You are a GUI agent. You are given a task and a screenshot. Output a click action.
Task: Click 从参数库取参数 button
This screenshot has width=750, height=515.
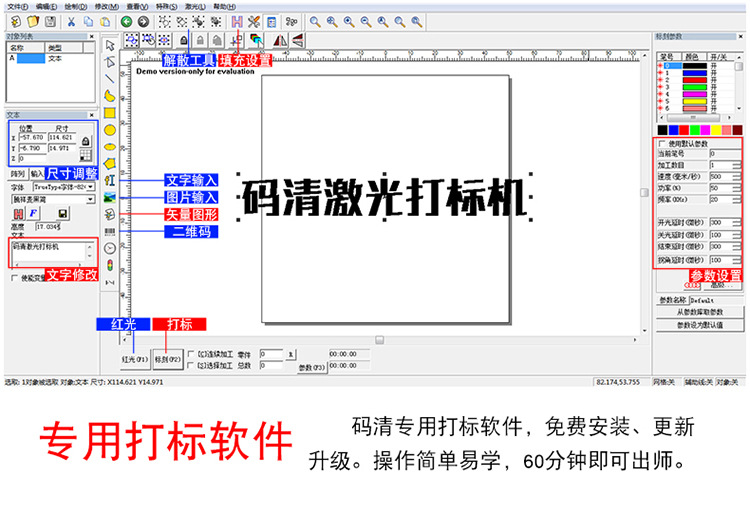700,312
